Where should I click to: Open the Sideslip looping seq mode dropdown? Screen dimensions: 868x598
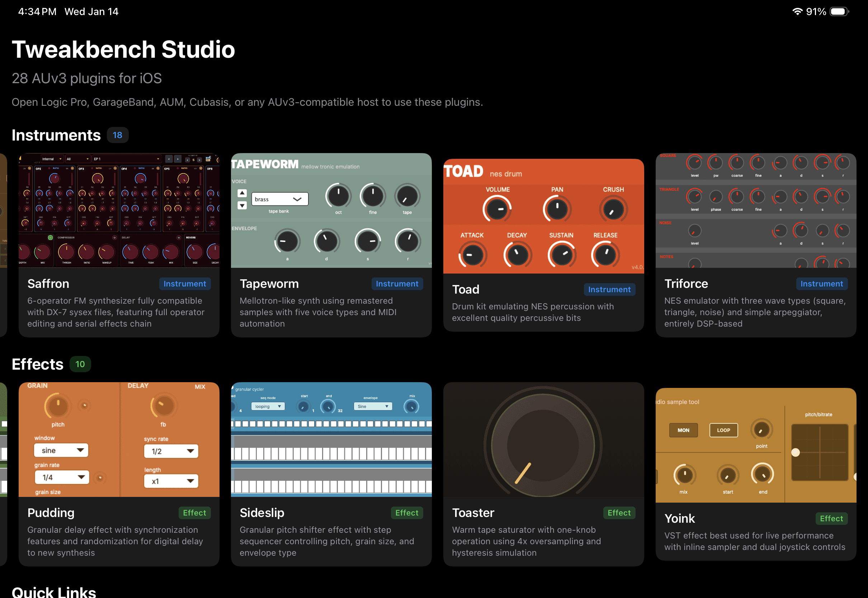268,406
